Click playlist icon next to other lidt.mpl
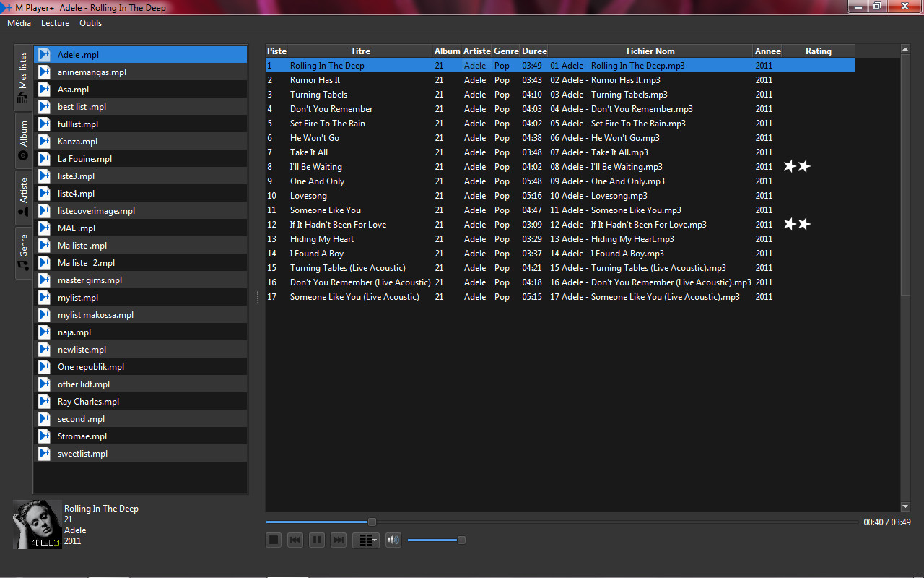This screenshot has width=924, height=578. (44, 384)
